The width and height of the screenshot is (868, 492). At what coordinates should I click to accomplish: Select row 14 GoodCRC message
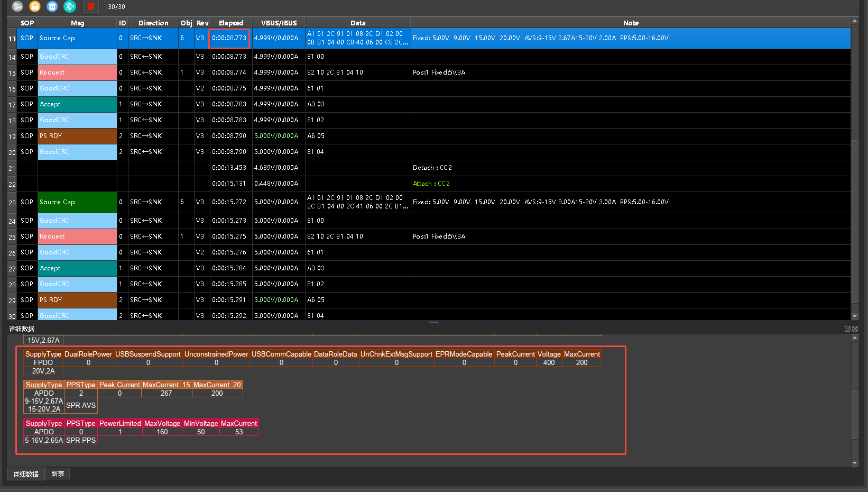pos(77,57)
